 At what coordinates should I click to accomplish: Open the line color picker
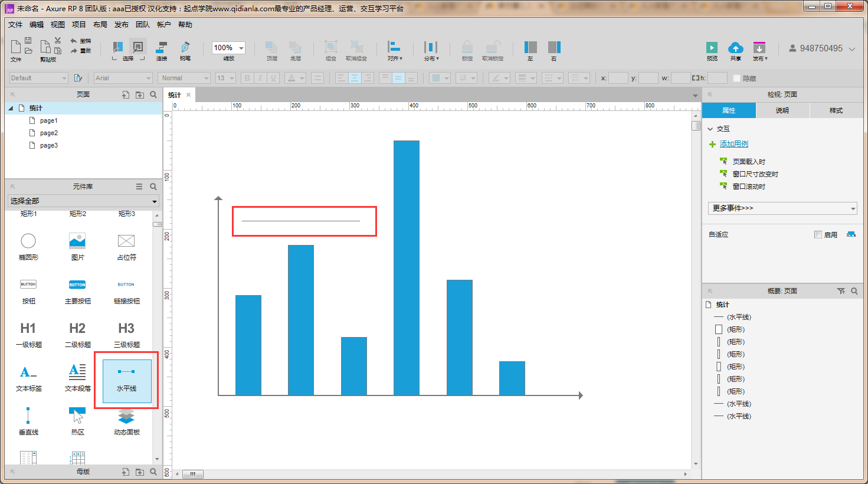499,78
